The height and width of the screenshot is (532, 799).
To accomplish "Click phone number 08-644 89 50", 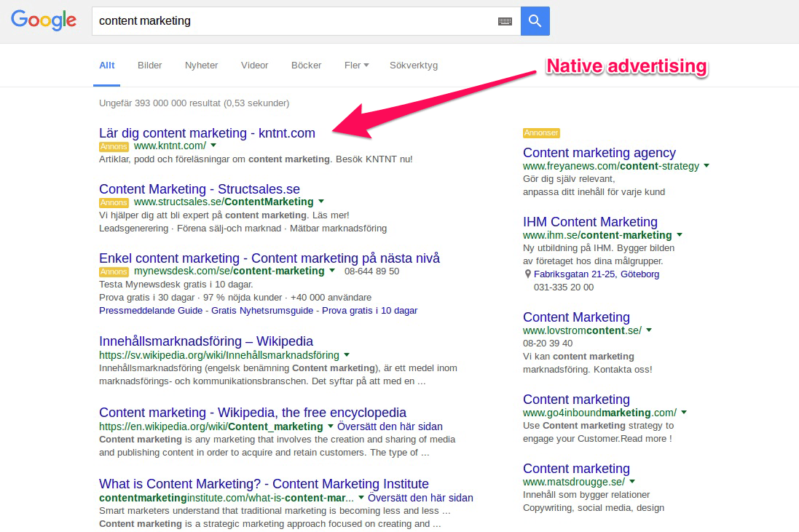I will pos(372,271).
